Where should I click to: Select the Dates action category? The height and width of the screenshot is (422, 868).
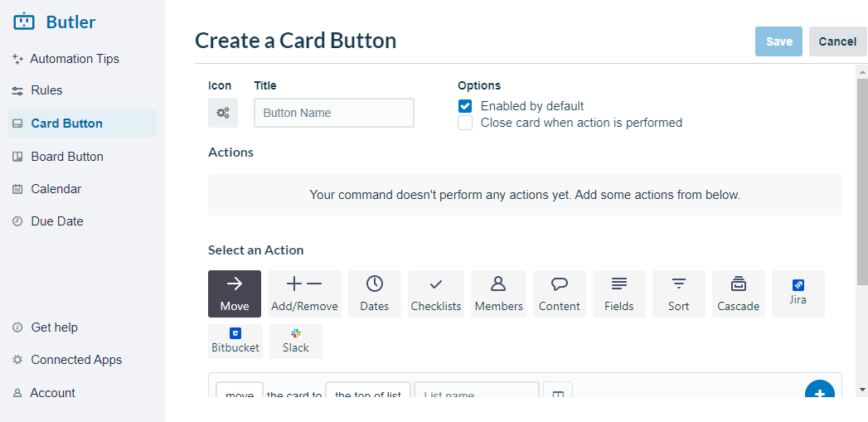click(375, 293)
